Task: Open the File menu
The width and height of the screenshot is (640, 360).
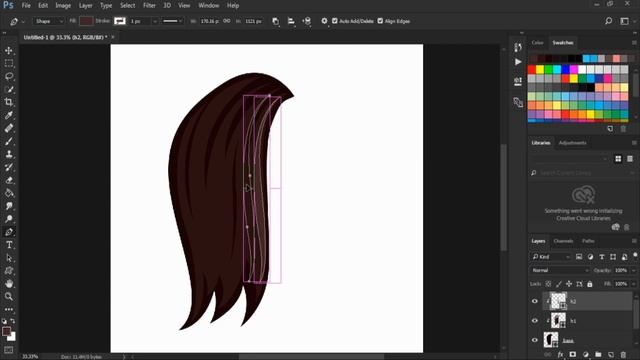Action: pos(26,6)
